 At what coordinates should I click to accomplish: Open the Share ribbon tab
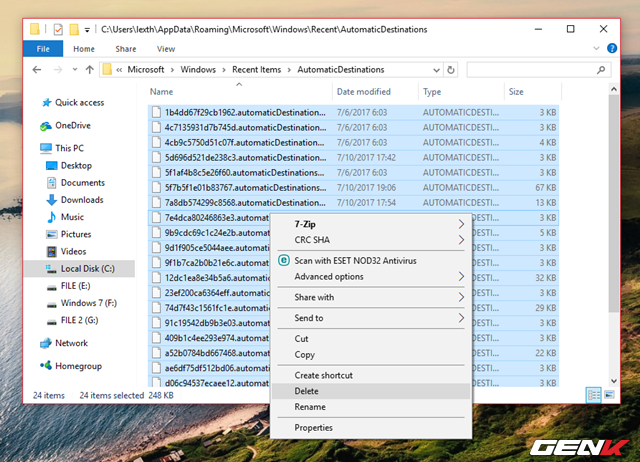click(126, 49)
